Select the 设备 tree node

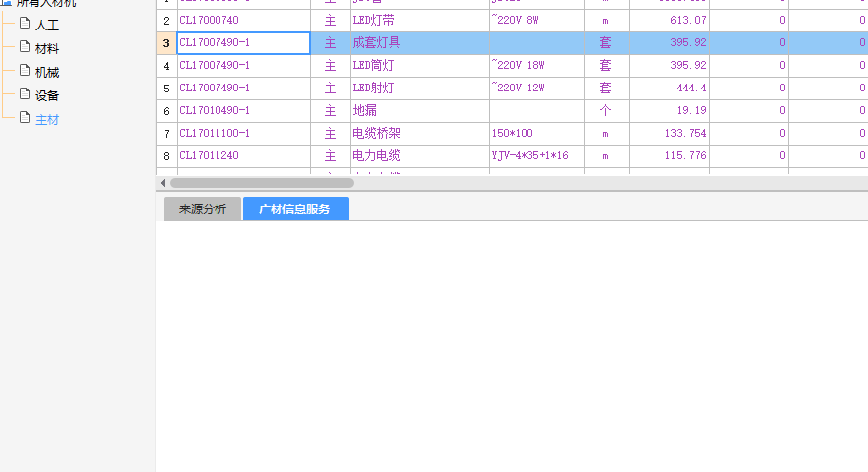coord(46,96)
